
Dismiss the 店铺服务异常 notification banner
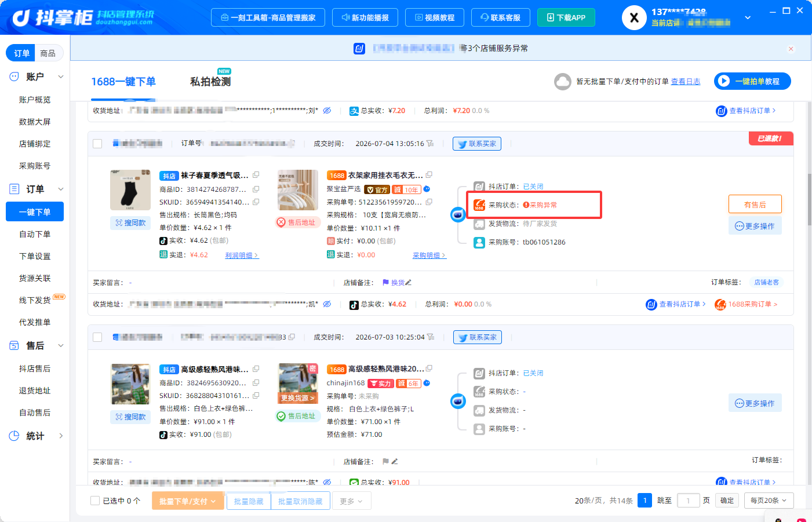[791, 49]
